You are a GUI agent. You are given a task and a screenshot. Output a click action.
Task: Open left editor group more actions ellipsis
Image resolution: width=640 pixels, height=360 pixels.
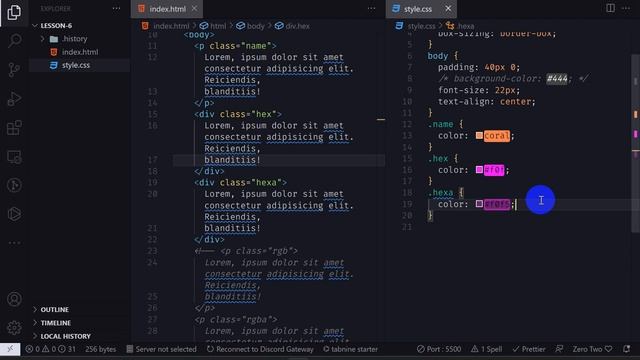[371, 9]
